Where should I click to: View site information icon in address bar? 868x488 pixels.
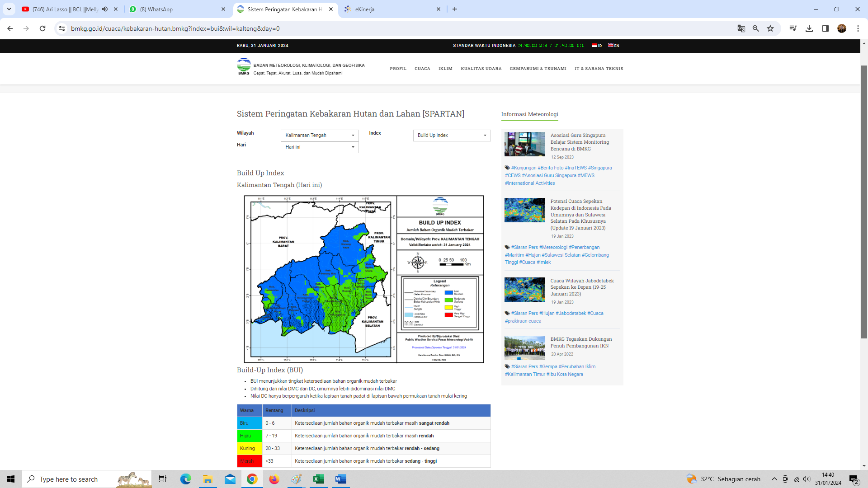pyautogui.click(x=62, y=28)
